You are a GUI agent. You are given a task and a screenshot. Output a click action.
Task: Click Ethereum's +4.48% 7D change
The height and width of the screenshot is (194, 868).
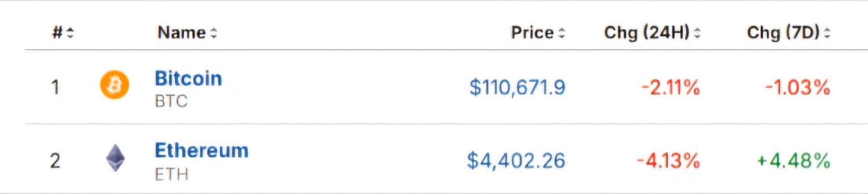click(794, 161)
